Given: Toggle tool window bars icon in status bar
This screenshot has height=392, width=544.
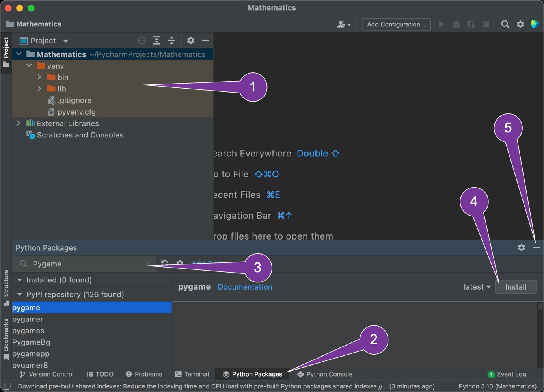Looking at the screenshot, I should click(x=7, y=386).
